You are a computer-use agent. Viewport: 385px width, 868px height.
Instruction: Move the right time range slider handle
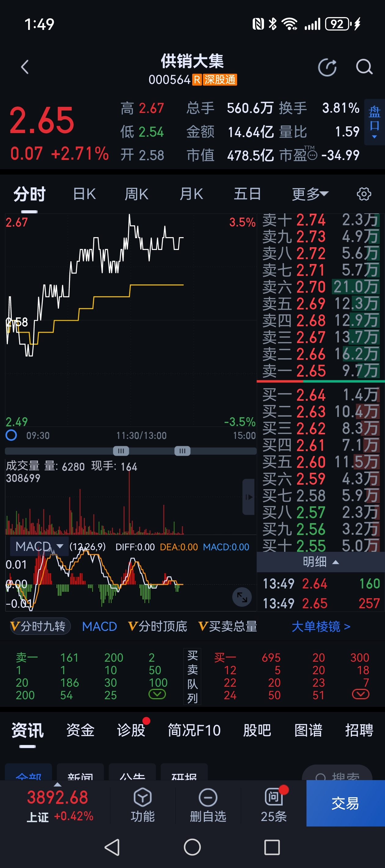182,451
